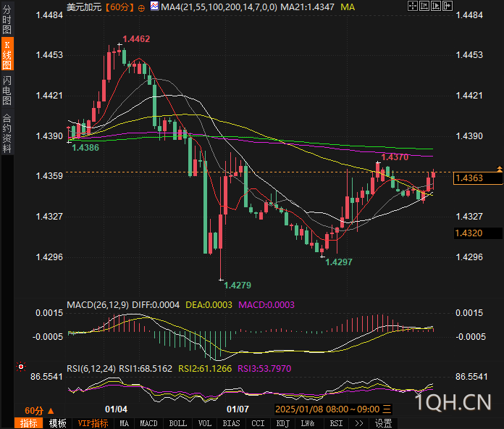Click the 1.4386 price label
The image size is (504, 429).
click(85, 148)
